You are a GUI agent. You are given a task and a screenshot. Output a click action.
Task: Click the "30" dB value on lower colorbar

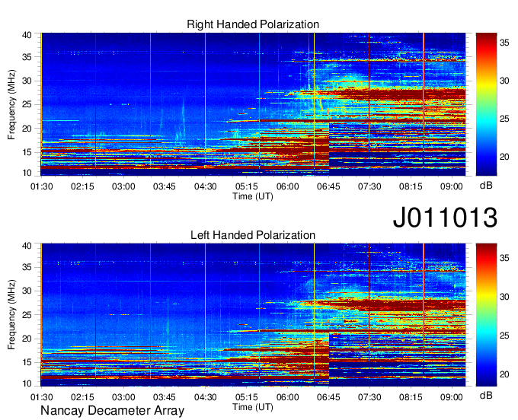(504, 297)
